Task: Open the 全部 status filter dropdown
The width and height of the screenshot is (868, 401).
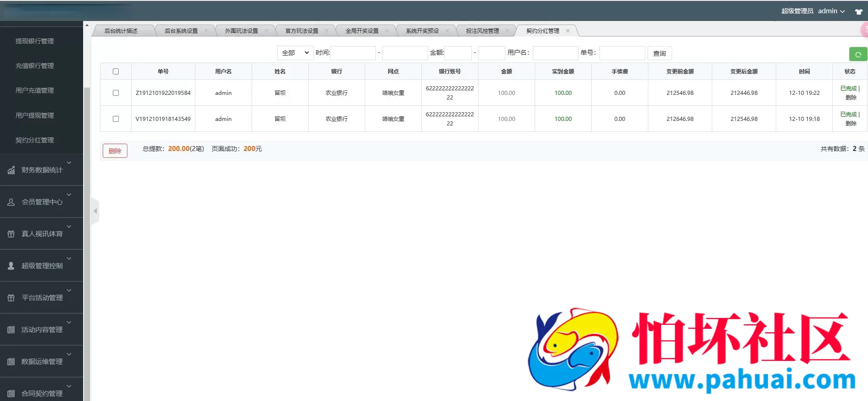Action: coord(295,53)
